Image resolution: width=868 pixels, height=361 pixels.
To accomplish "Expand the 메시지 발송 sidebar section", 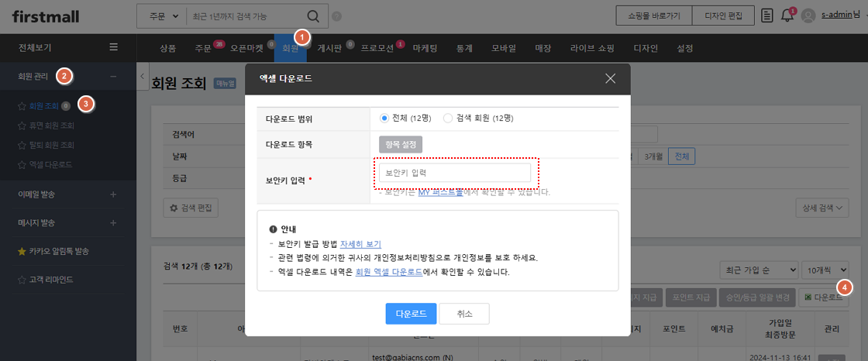I will click(113, 223).
